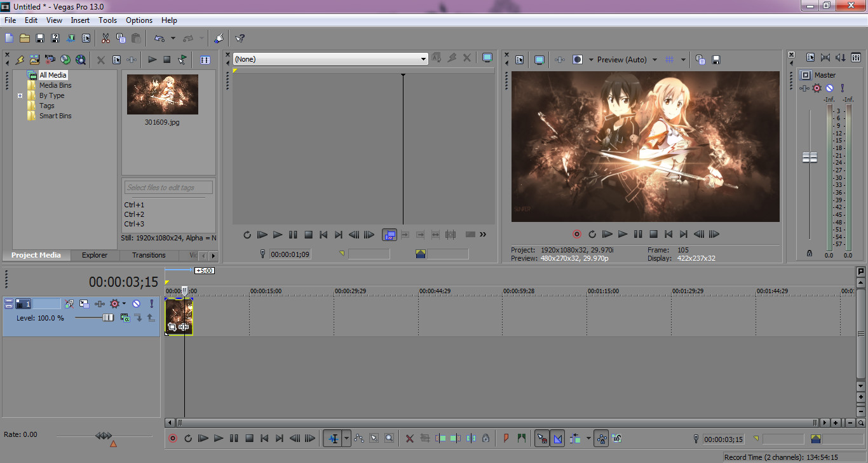The image size is (868, 463).
Task: Open Automation Settings dropdown on track 1
Action: (124, 304)
